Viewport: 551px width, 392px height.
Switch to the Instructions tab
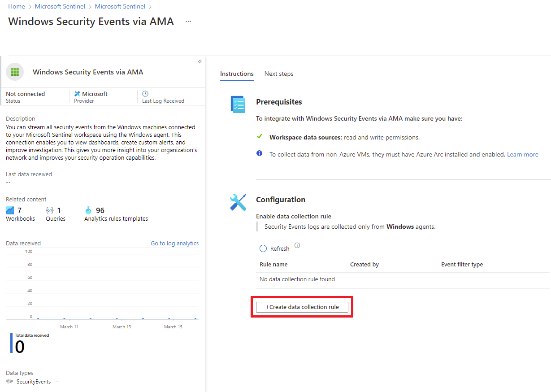tap(237, 74)
